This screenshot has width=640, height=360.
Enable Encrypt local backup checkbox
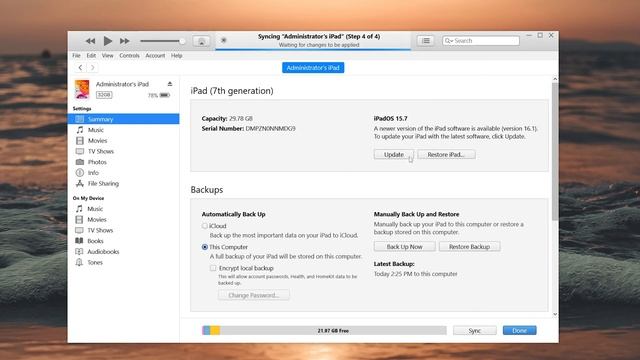pyautogui.click(x=213, y=268)
